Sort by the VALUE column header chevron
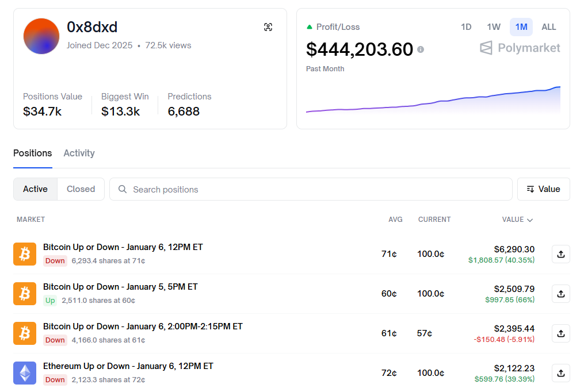Viewport: 584px width, 392px height. pyautogui.click(x=529, y=220)
